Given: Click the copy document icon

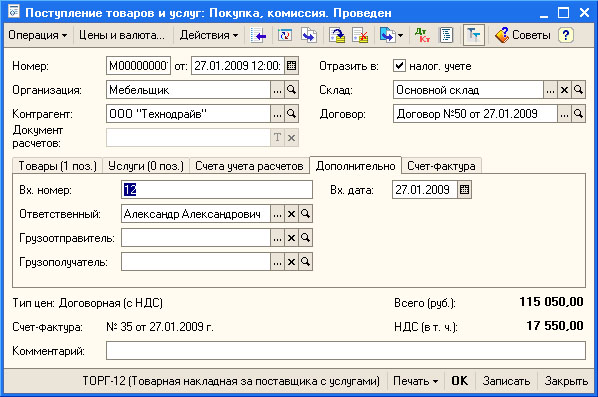Looking at the screenshot, I should point(309,35).
